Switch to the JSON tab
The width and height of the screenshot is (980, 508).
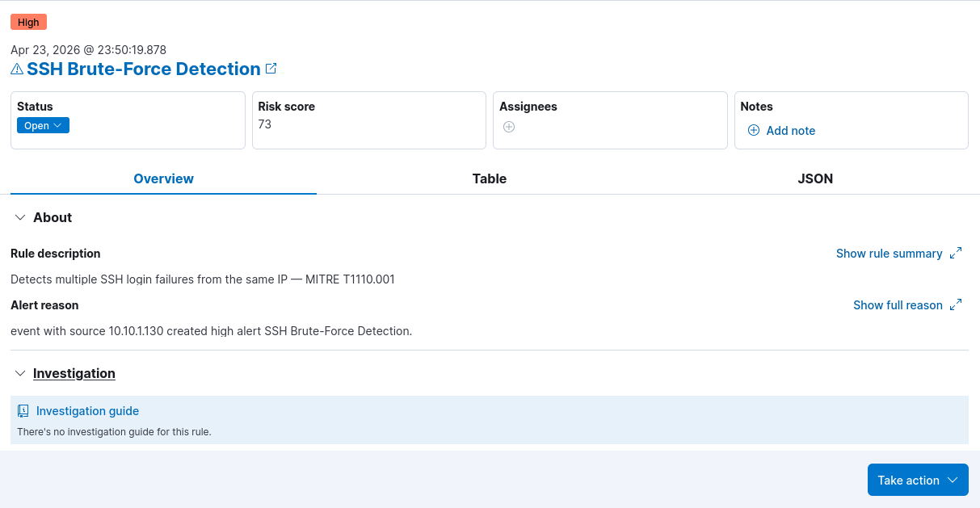pyautogui.click(x=815, y=178)
